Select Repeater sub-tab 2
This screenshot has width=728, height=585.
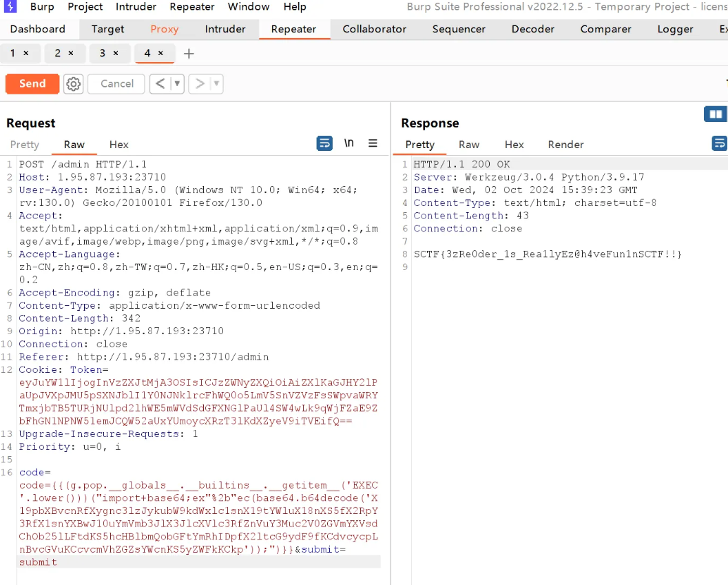58,54
